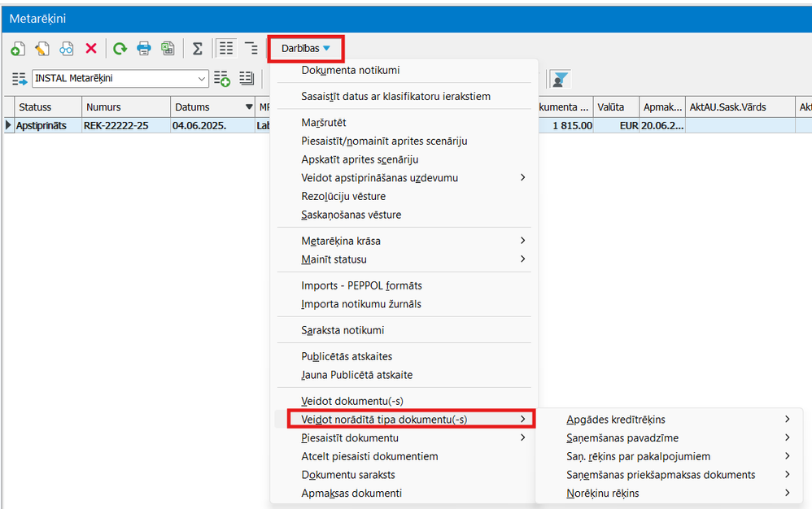Click the AktAU.Sask.Vārds column header
Image resolution: width=812 pixels, height=509 pixels.
click(740, 107)
